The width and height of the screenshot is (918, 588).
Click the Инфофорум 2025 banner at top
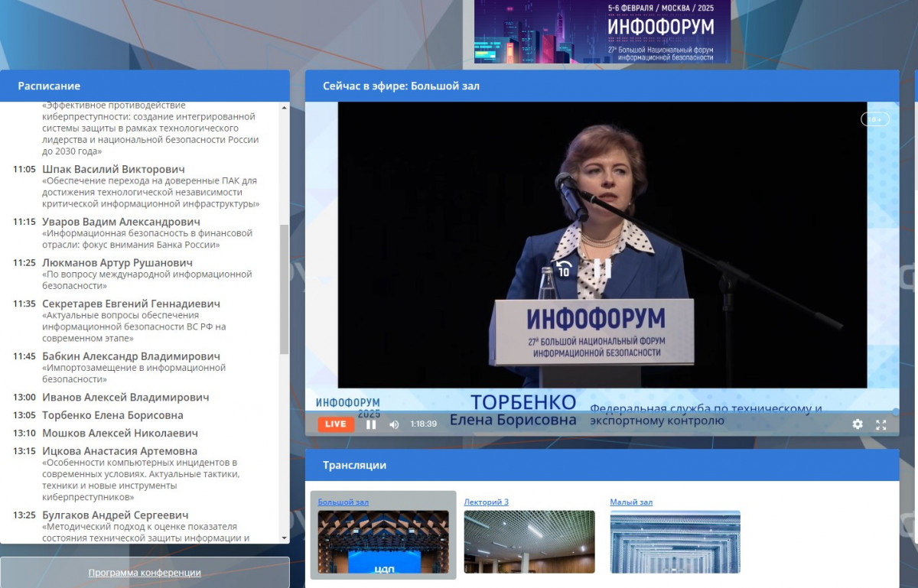602,31
